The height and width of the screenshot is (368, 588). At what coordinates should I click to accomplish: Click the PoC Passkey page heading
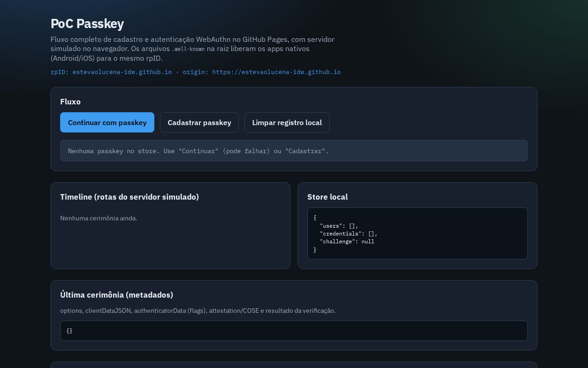pos(87,23)
